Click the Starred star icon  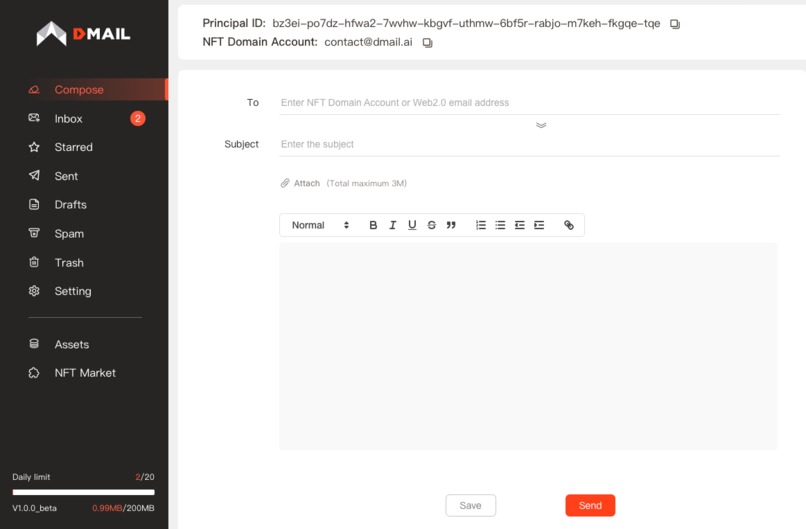pos(34,147)
